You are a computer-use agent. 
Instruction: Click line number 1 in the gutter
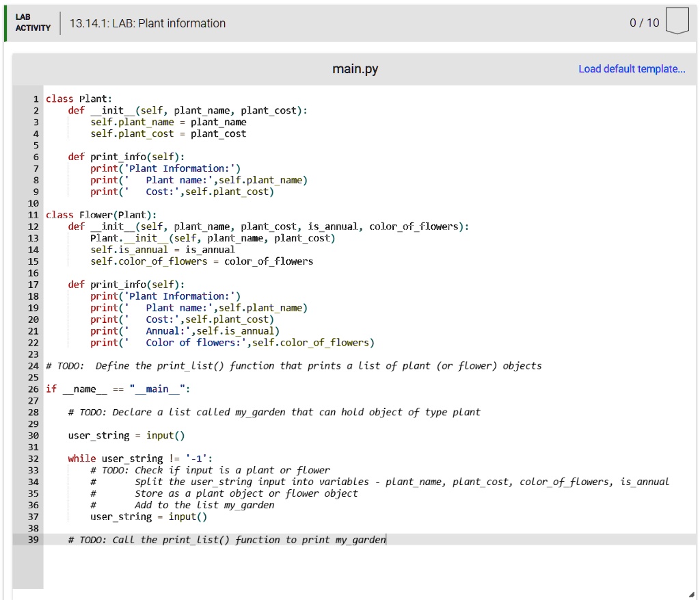(x=36, y=99)
